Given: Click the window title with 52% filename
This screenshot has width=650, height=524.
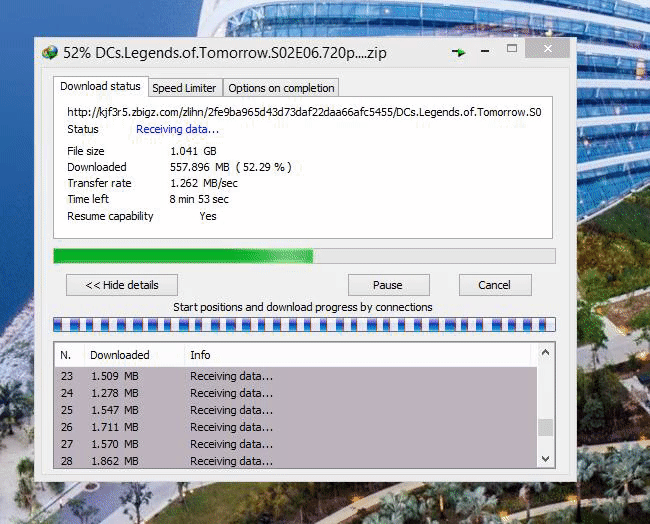Looking at the screenshot, I should pos(225,53).
